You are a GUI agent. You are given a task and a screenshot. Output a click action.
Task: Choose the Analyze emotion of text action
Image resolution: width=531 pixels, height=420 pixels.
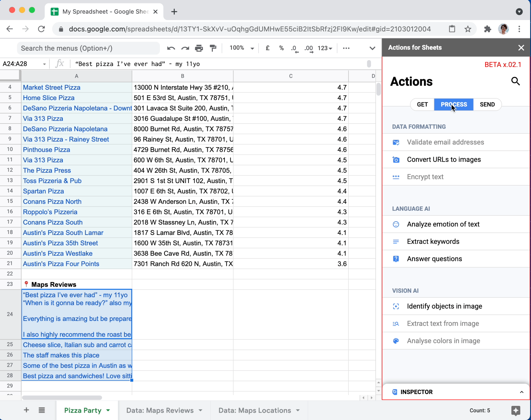click(456, 224)
